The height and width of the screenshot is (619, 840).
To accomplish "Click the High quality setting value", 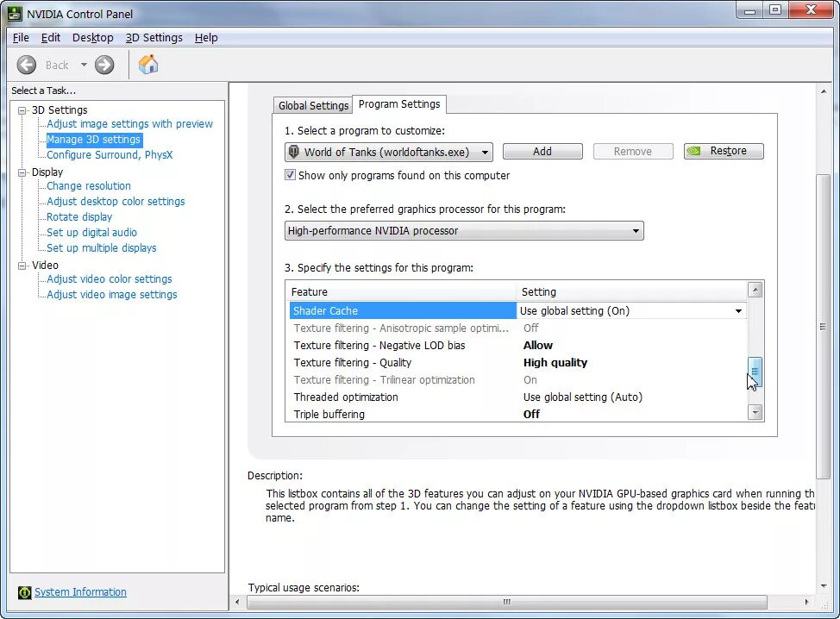I will 555,362.
